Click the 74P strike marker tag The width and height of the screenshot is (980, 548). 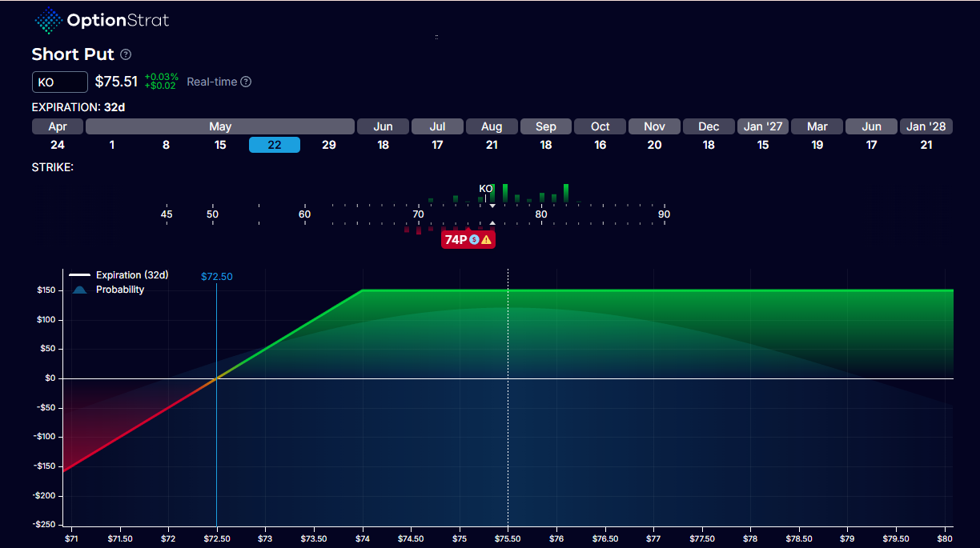(456, 239)
